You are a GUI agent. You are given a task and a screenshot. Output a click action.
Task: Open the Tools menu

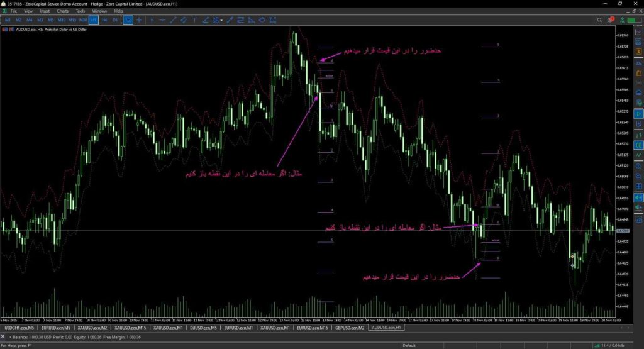80,11
